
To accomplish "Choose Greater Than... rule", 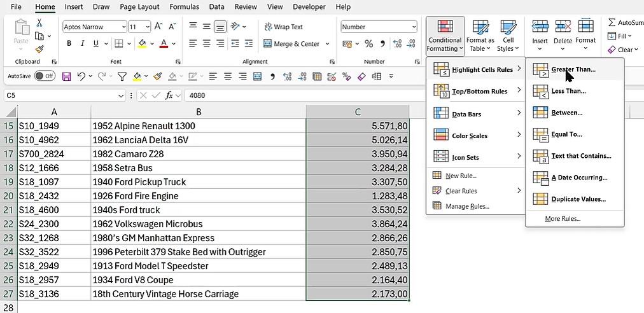I will (575, 69).
